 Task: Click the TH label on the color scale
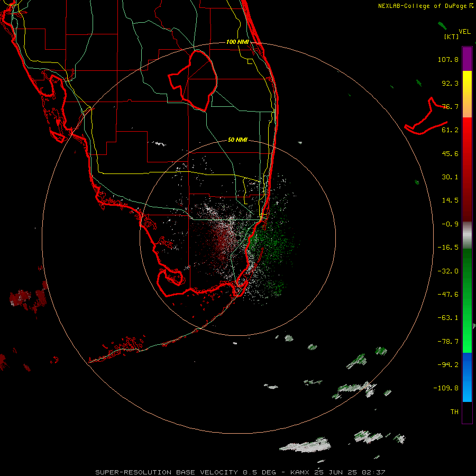point(454,412)
